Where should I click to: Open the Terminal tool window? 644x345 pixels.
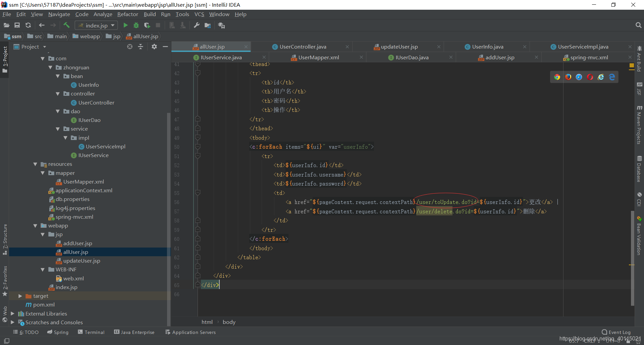point(91,332)
